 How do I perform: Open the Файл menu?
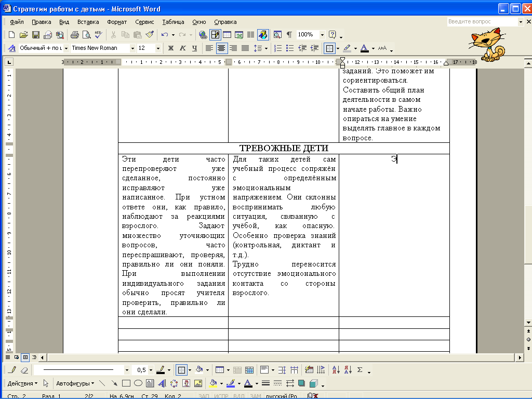(x=17, y=22)
